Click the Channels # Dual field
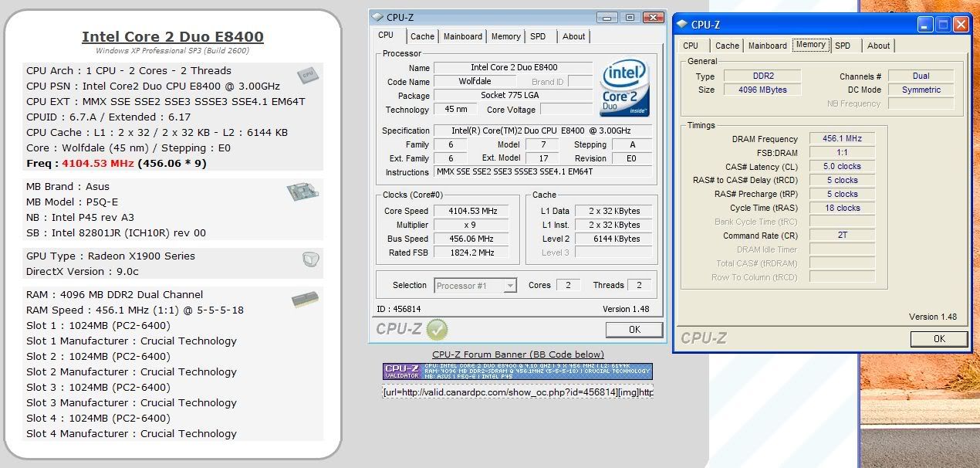980x468 pixels. click(921, 76)
